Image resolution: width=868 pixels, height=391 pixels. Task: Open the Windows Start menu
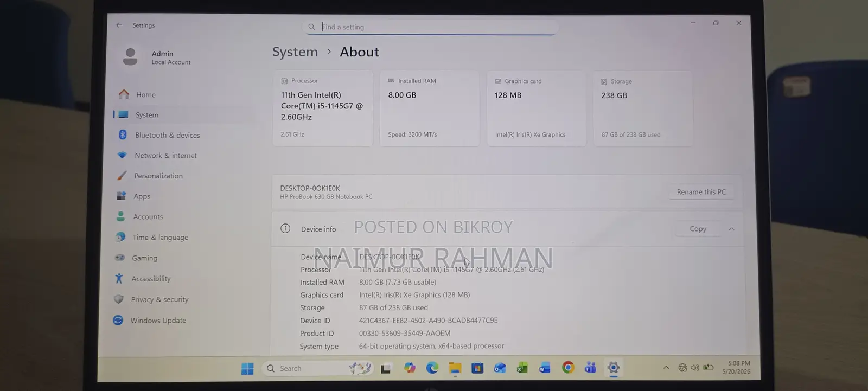tap(247, 369)
